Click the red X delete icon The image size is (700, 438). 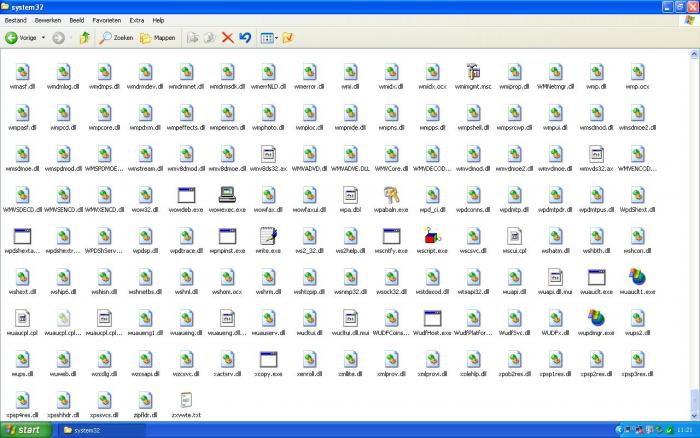pos(228,38)
